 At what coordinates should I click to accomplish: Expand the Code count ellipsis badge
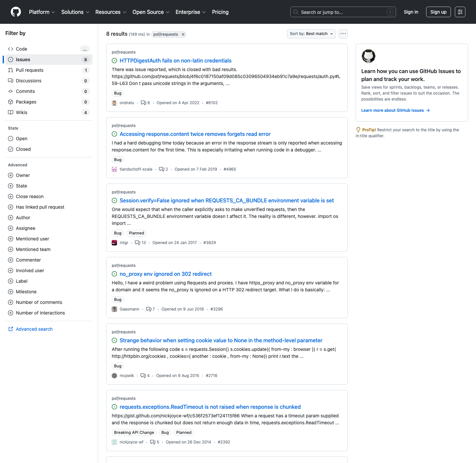click(85, 49)
